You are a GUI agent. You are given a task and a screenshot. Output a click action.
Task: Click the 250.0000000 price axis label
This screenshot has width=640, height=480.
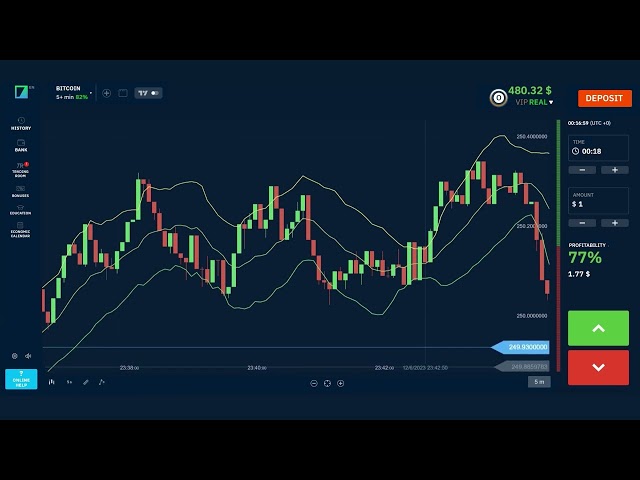pos(532,316)
